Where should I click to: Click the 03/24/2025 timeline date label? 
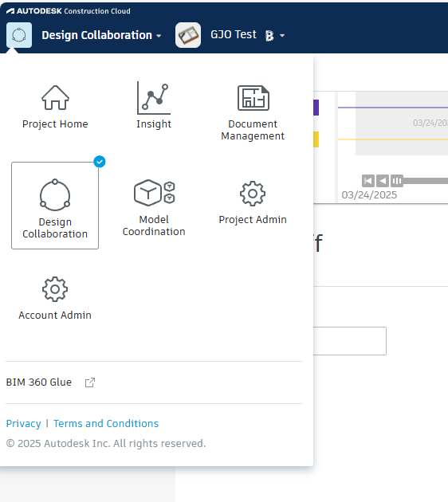pyautogui.click(x=369, y=195)
